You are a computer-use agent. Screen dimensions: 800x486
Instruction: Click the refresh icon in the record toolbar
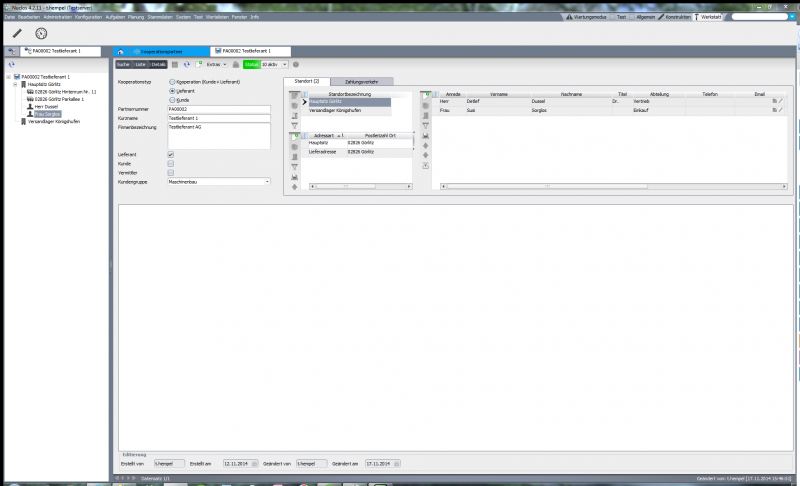(x=186, y=64)
